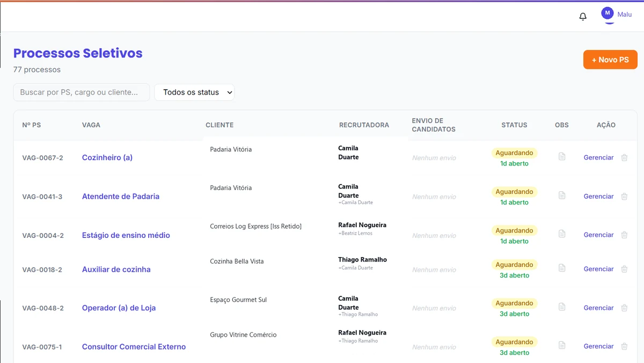
Task: Click recruiter Thiago Ramalho in Auxiliar de cozinha row
Action: tap(362, 259)
